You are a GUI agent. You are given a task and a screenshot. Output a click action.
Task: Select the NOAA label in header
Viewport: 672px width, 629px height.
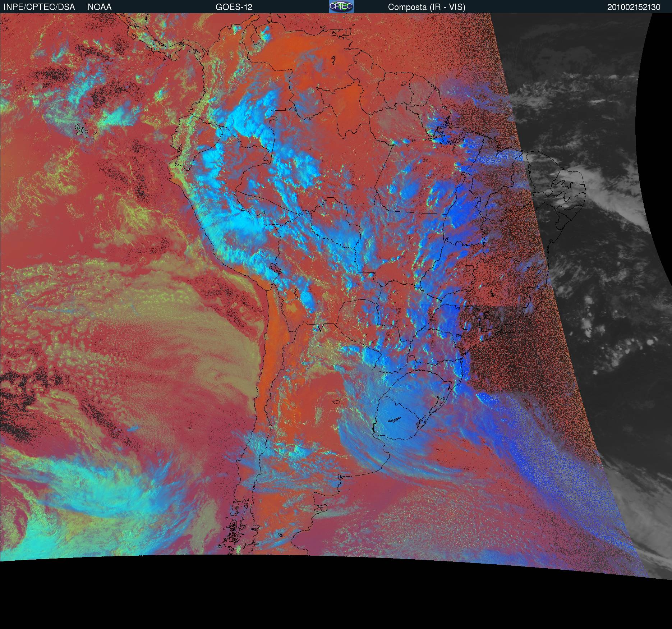(x=100, y=7)
